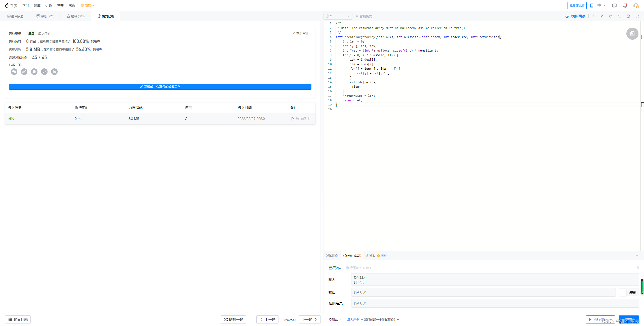644x326 pixels.
Task: Open the C language dropdown
Action: coord(338,16)
